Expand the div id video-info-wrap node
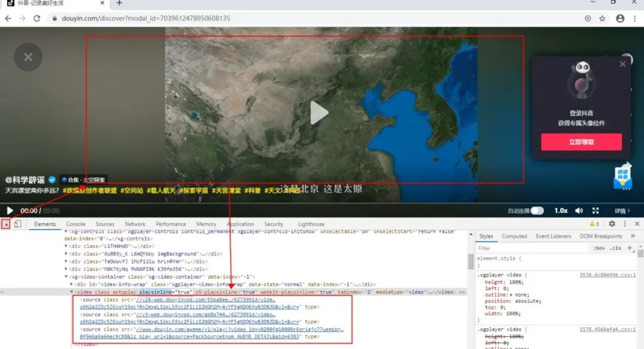644x349 pixels. coord(72,284)
